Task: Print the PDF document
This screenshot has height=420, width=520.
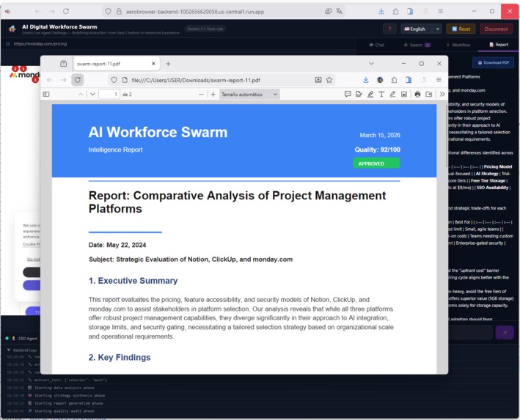Action: [417, 95]
